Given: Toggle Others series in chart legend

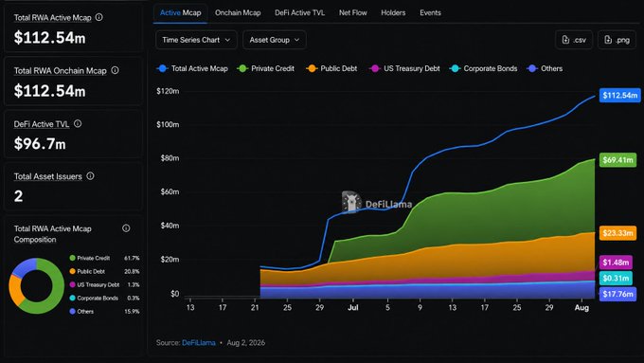Looking at the screenshot, I should point(545,68).
